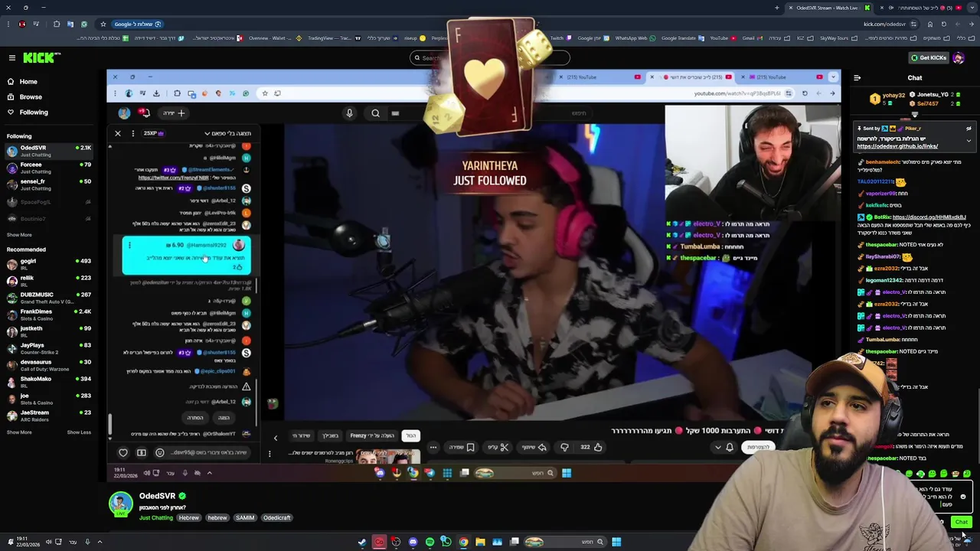Open emoji picker in chat input
The width and height of the screenshot is (980, 551).
(963, 497)
